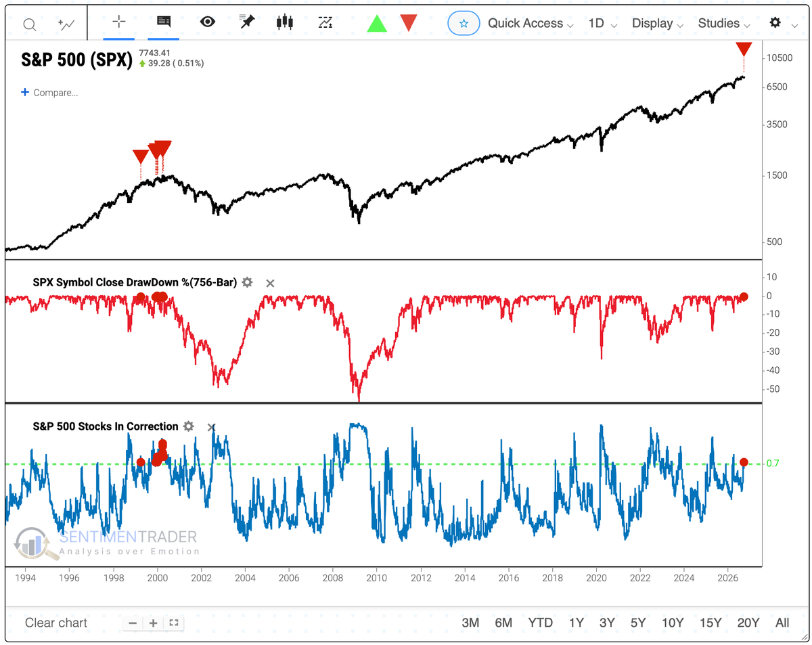Toggle the data notes panel icon
The width and height of the screenshot is (812, 645).
coord(163,22)
